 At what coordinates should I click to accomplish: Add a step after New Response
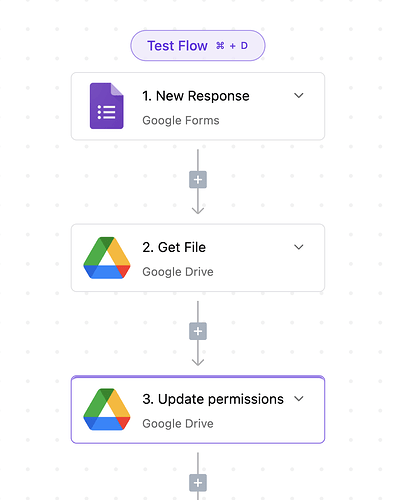(x=198, y=180)
